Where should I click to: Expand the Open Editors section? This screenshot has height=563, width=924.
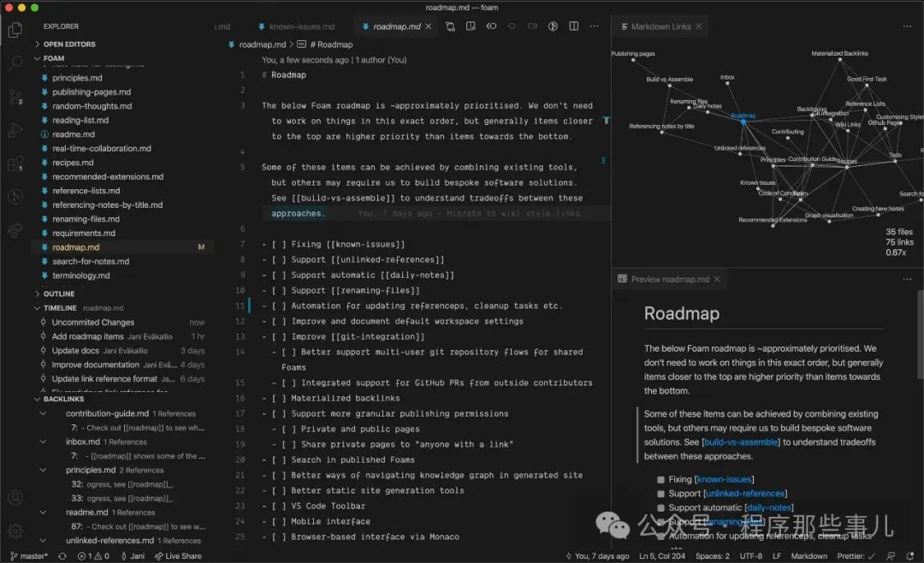69,44
